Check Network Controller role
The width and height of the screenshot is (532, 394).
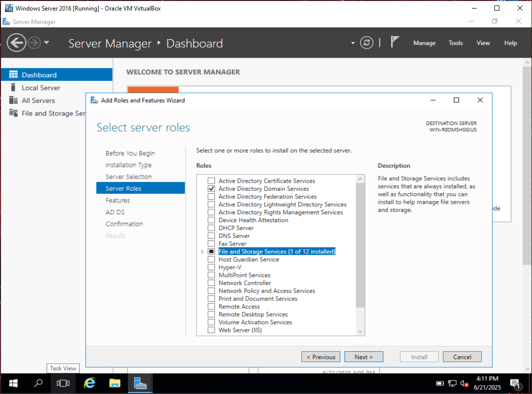point(212,283)
